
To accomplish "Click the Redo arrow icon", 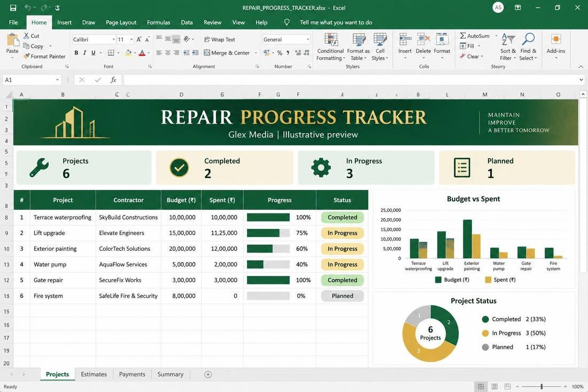I will coord(43,7).
